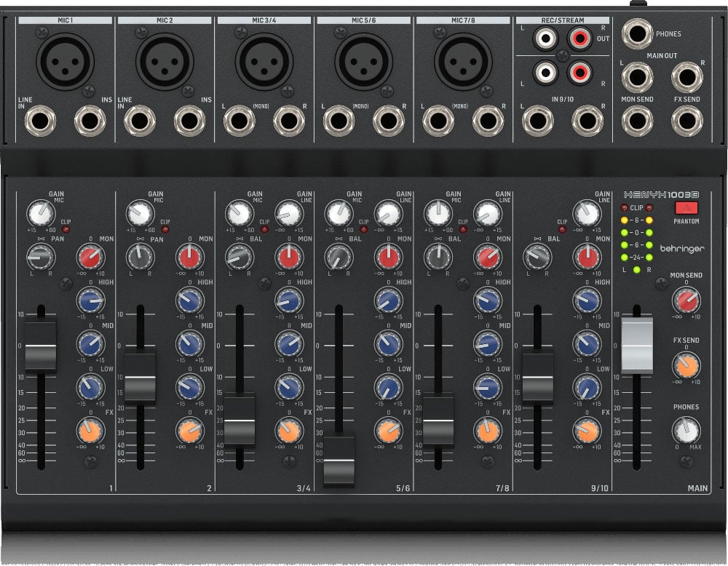
Task: Click the PHONES output jack
Action: [637, 34]
